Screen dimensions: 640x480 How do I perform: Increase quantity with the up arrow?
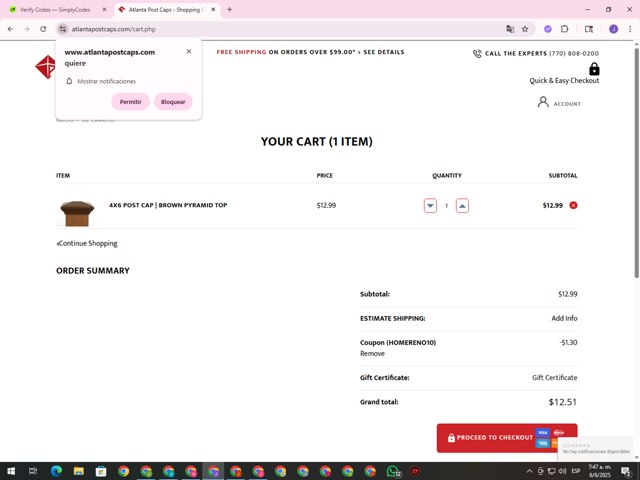coord(462,206)
